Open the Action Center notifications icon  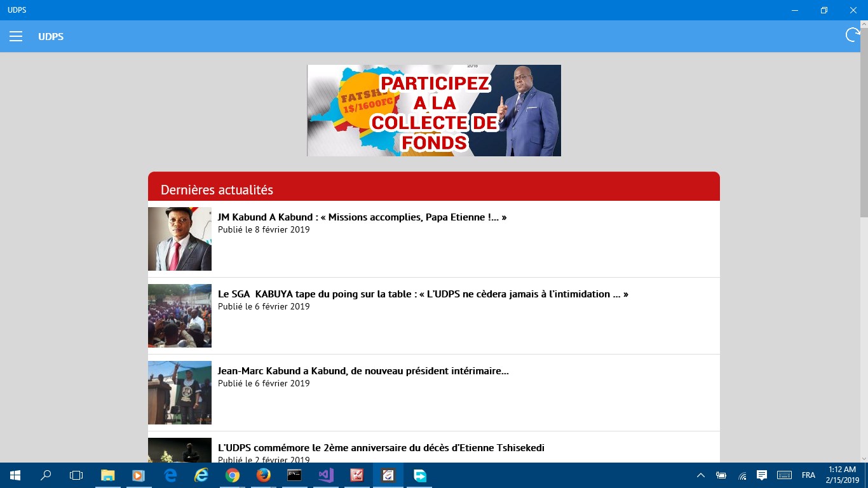(762, 475)
